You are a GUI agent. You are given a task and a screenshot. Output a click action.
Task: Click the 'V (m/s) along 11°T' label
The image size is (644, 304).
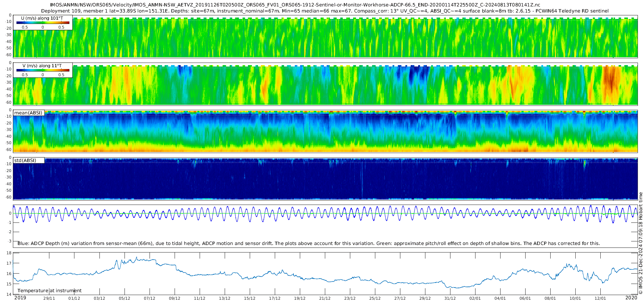(x=42, y=66)
